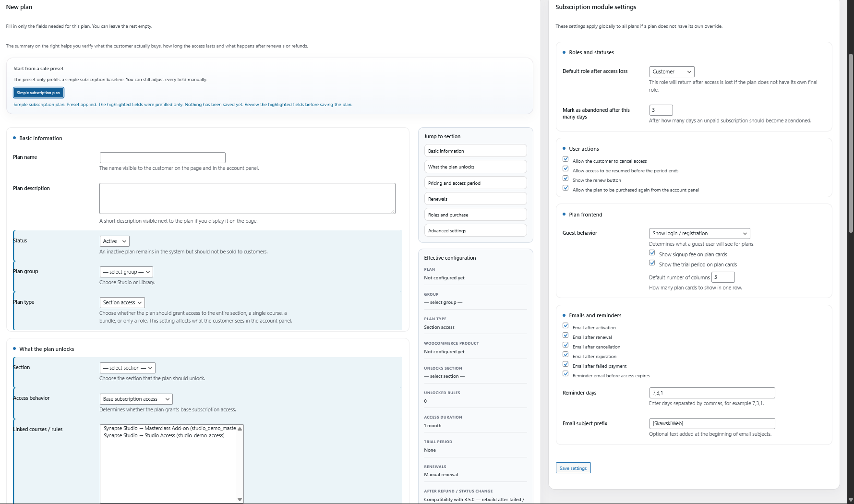The height and width of the screenshot is (504, 854).
Task: Click the Default number of columns field
Action: [723, 277]
